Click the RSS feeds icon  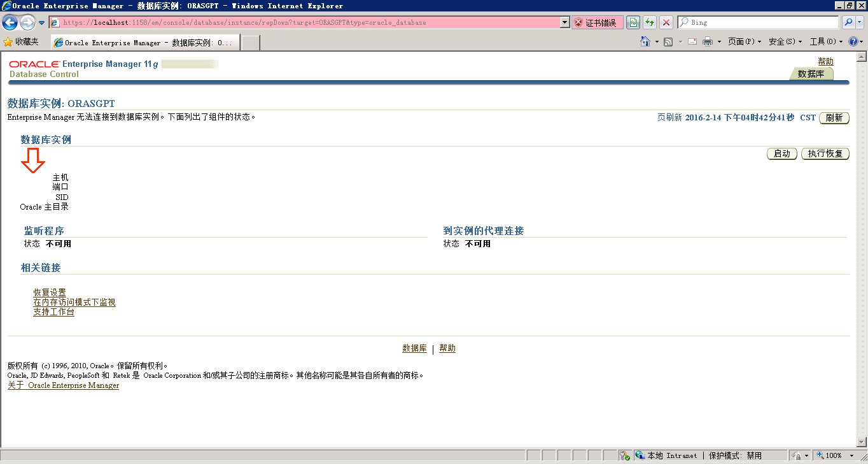coord(668,42)
